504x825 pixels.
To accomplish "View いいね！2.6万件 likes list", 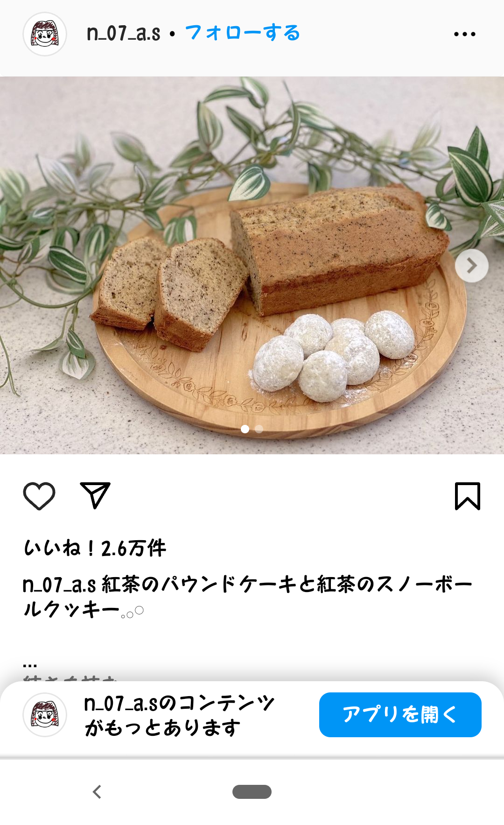I will (95, 548).
